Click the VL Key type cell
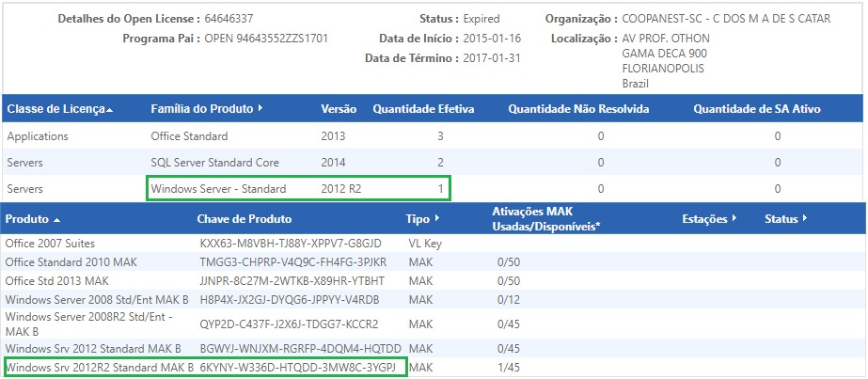 coord(425,244)
